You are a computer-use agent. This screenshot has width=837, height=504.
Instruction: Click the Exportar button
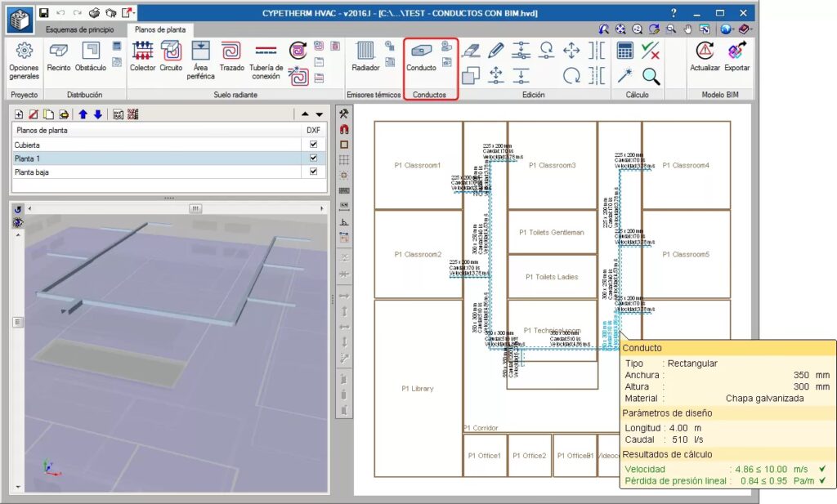pos(737,57)
